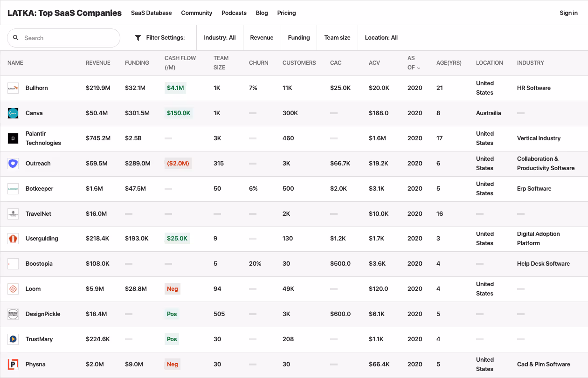This screenshot has width=588, height=378.
Task: Click the LATKA: Top SaaS Companies title
Action: [x=64, y=13]
